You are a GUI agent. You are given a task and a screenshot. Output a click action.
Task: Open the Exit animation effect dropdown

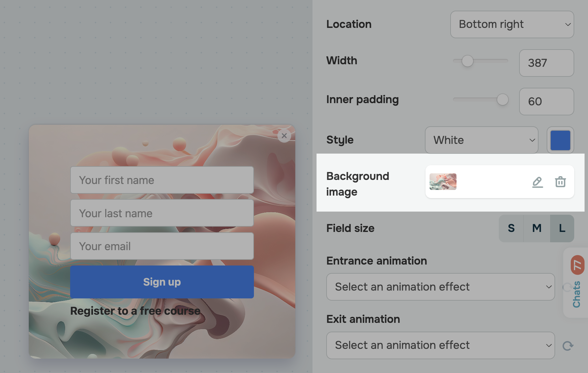[440, 345]
